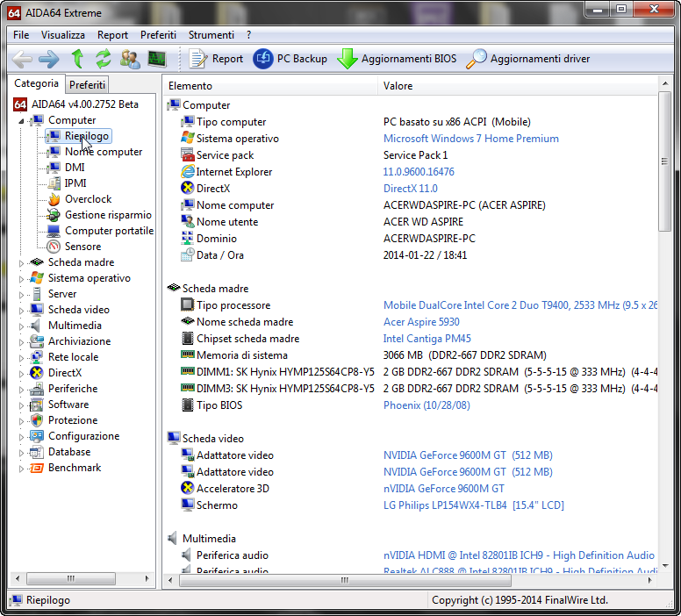The image size is (681, 616).
Task: Click the Elemento column header
Action: pyautogui.click(x=270, y=86)
